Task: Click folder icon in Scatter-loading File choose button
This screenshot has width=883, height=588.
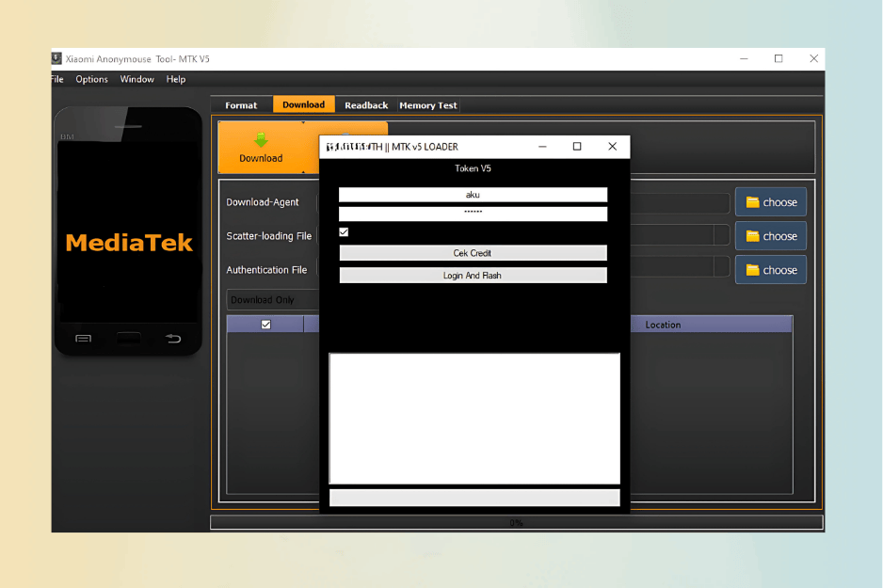Action: (752, 236)
